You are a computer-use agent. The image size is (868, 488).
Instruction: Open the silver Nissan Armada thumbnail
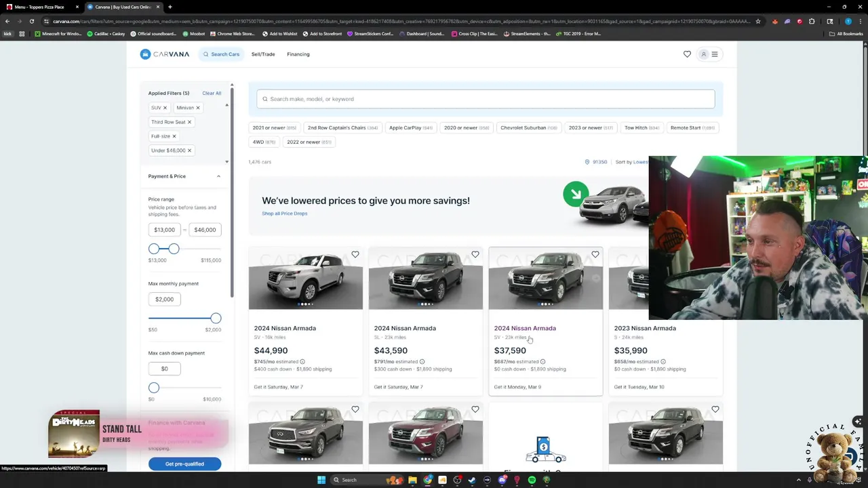click(306, 279)
